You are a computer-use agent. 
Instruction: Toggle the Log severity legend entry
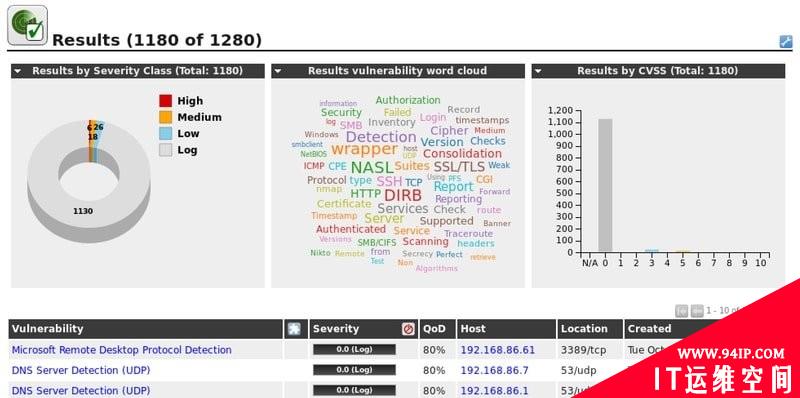click(178, 150)
